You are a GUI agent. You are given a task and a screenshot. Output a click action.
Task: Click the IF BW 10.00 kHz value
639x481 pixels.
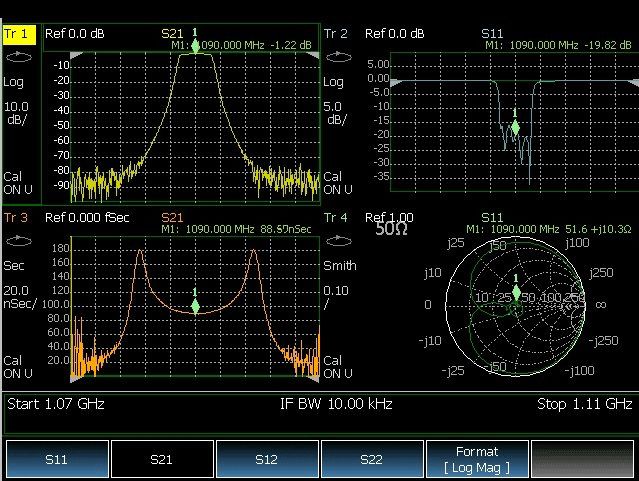tap(336, 404)
